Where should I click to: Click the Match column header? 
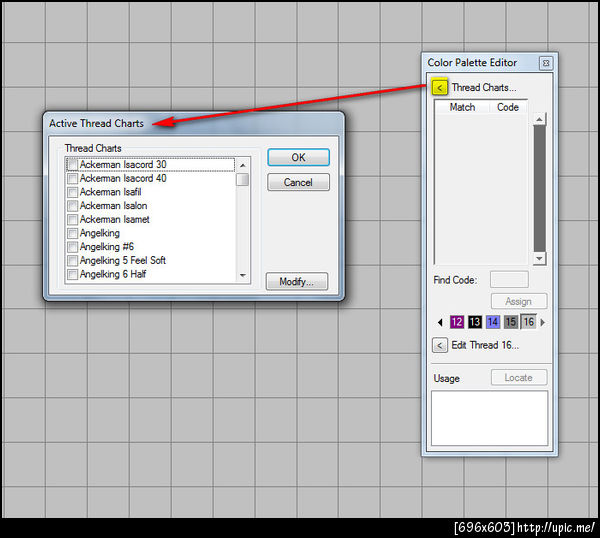462,107
